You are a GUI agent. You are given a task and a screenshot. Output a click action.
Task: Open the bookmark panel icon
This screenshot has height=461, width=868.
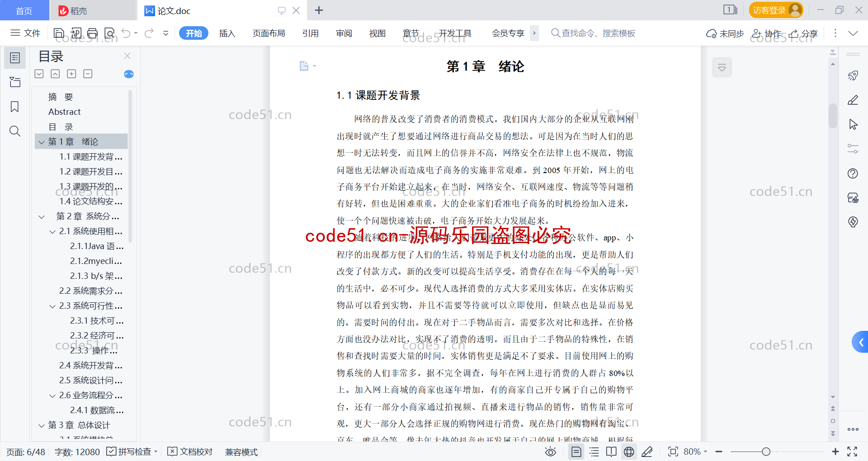point(15,107)
